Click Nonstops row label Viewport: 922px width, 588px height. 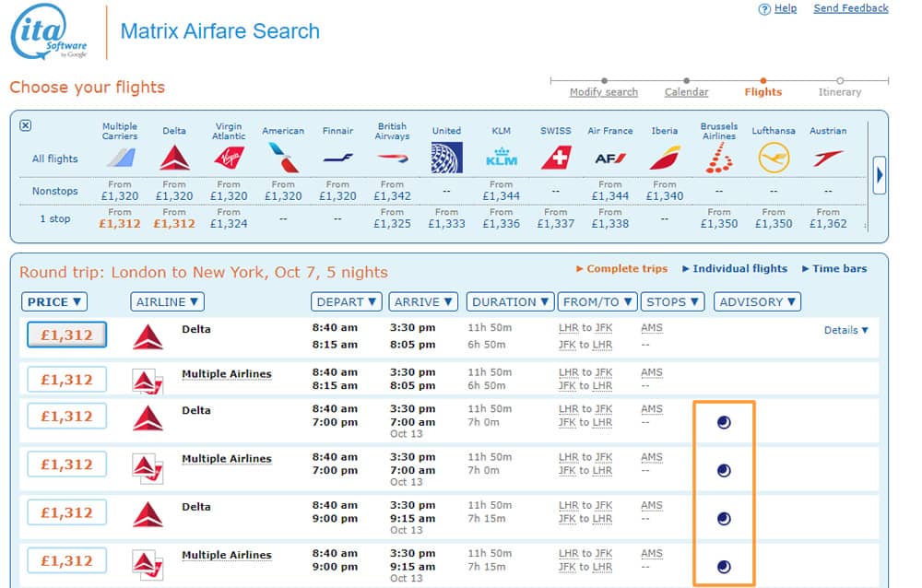pos(54,191)
